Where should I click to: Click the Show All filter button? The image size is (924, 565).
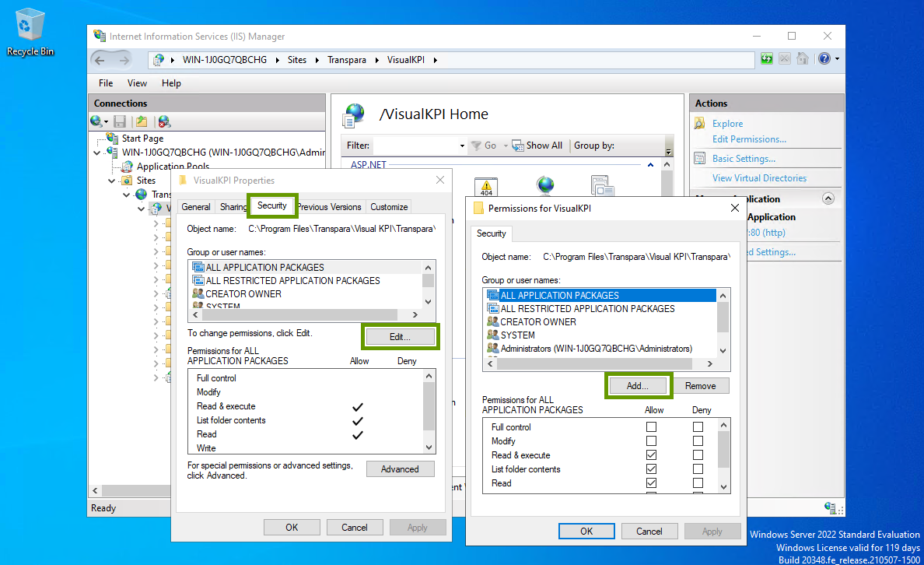click(x=537, y=146)
